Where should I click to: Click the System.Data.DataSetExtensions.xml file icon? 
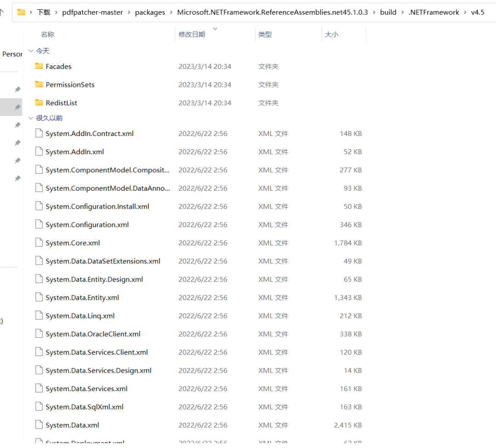coord(39,261)
